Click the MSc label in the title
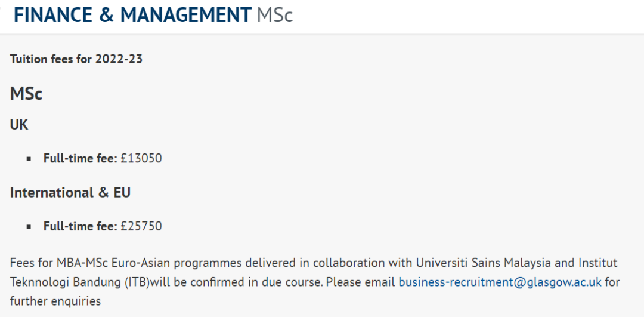The image size is (644, 317). click(275, 15)
